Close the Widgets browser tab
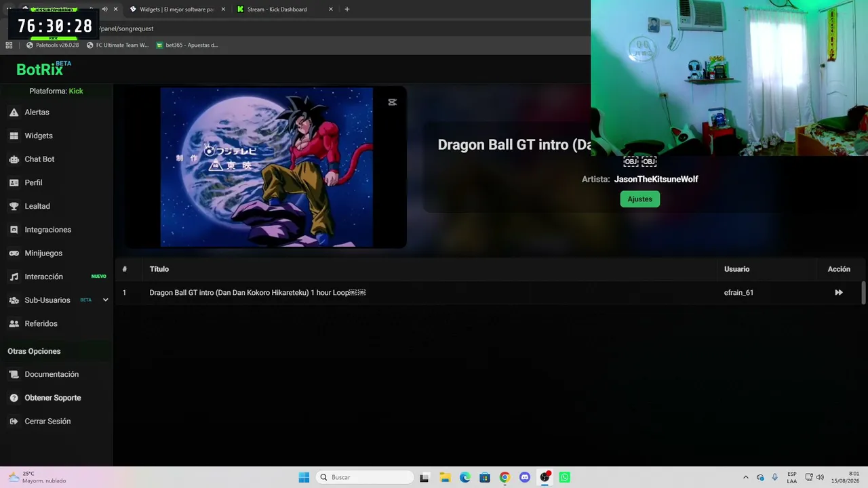 click(223, 9)
